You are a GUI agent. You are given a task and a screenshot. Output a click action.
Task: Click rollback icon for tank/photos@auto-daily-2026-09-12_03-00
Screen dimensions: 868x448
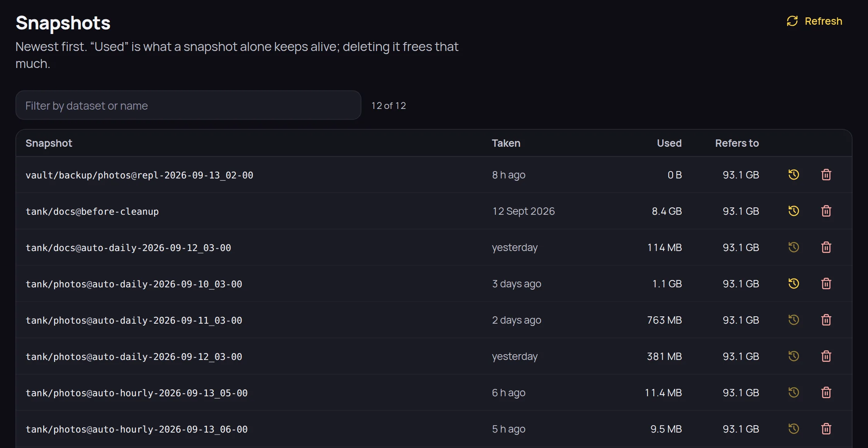click(x=793, y=356)
